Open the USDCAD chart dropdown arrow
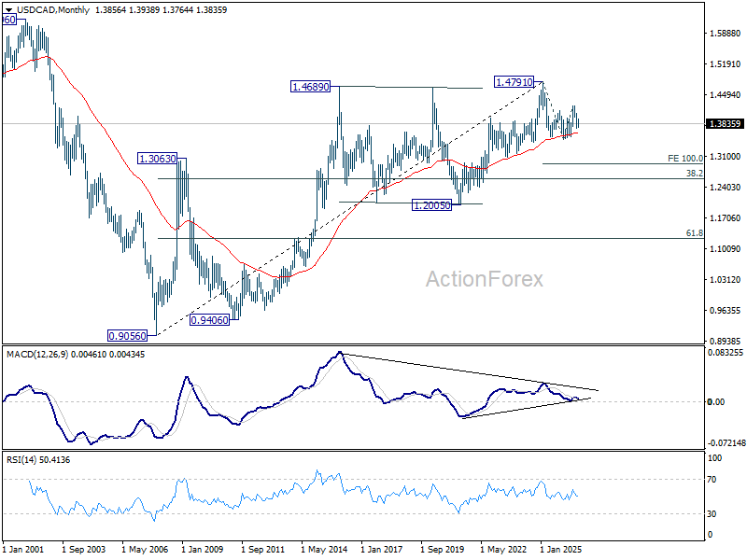 (x=9, y=9)
